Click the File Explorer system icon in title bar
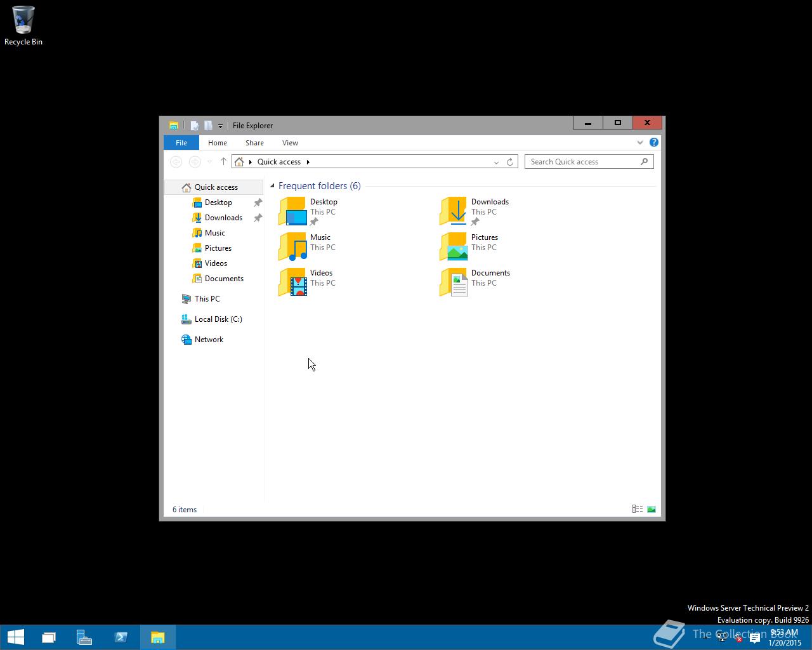 pos(173,125)
